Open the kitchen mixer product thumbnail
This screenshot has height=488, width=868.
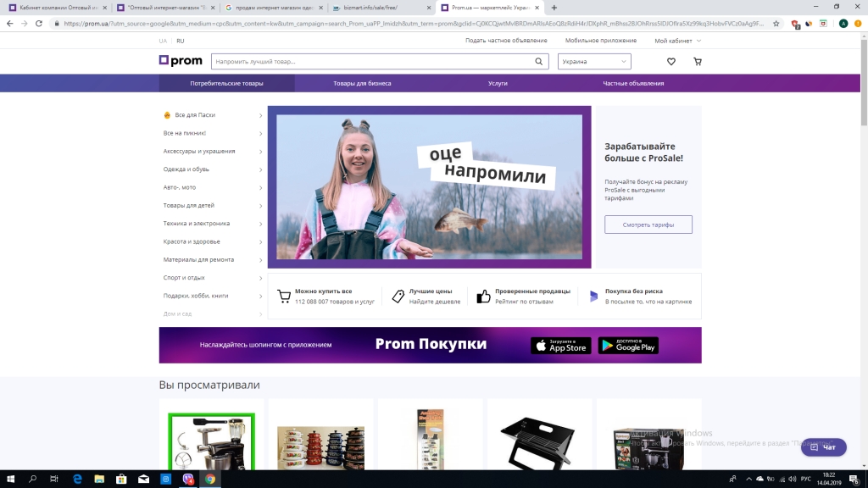coord(211,441)
